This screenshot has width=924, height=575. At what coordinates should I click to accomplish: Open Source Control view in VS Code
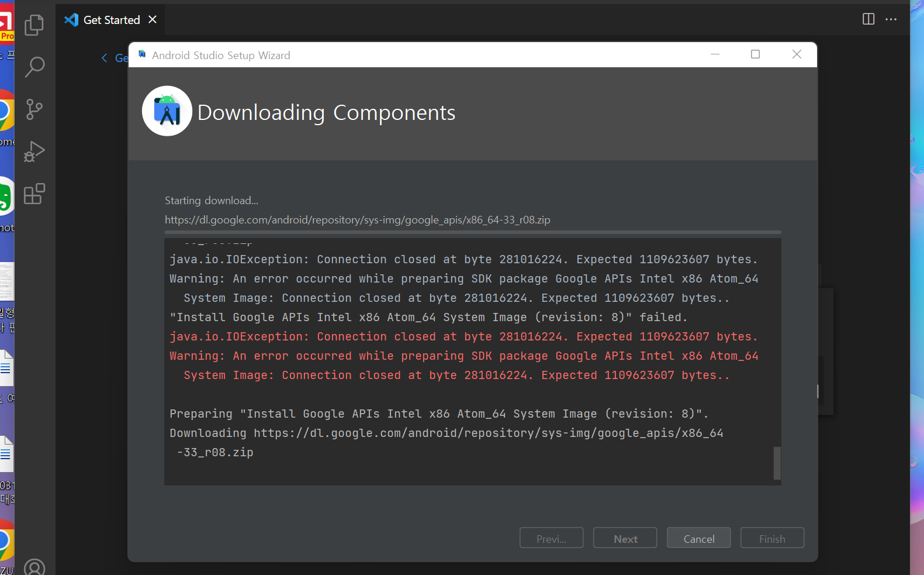[34, 109]
